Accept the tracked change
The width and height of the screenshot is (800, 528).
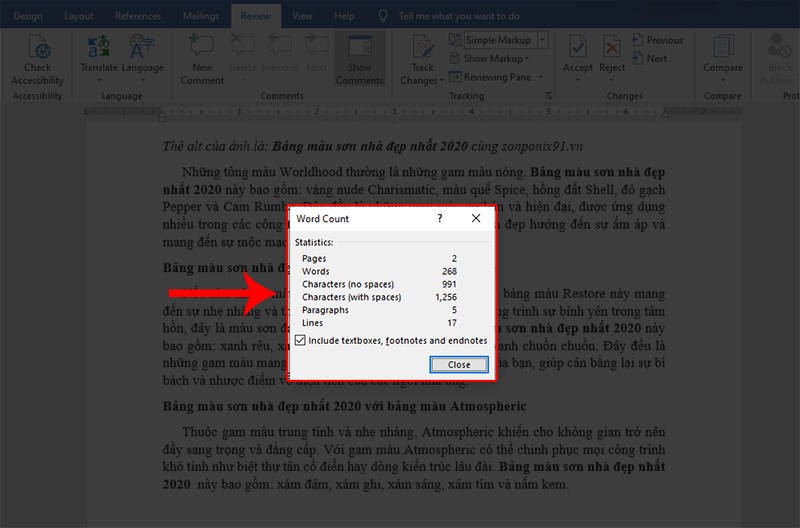[578, 54]
